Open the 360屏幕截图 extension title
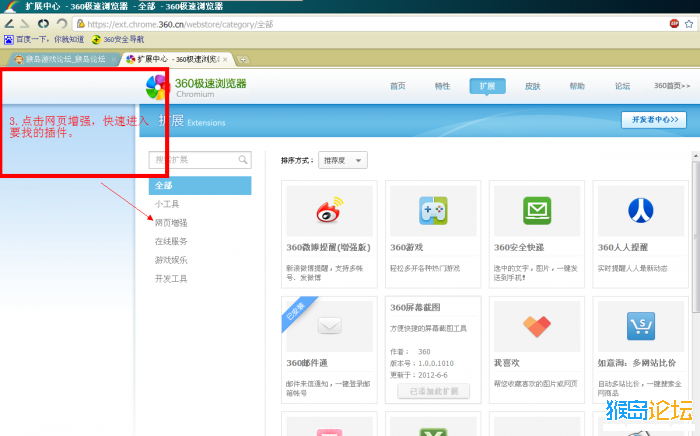The width and height of the screenshot is (700, 436). (415, 307)
